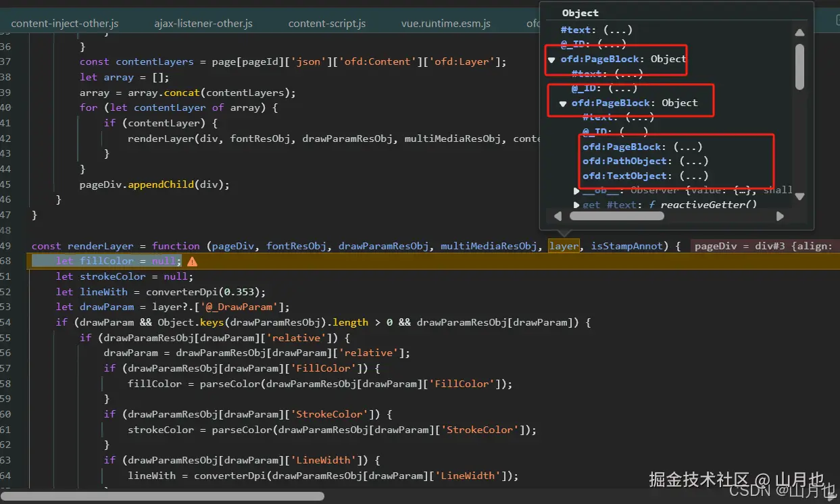Viewport: 840px width, 504px height.
Task: Click the popup horizontal scrollbar thumb
Action: 617,216
